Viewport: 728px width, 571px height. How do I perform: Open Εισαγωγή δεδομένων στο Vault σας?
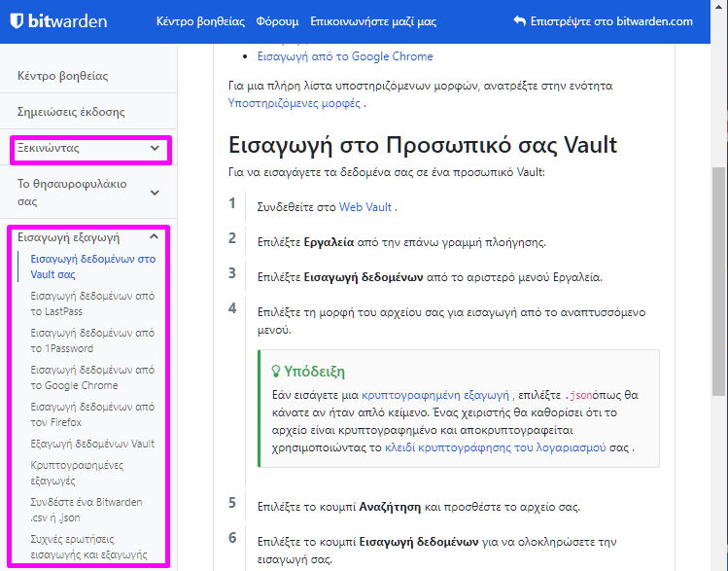[93, 267]
